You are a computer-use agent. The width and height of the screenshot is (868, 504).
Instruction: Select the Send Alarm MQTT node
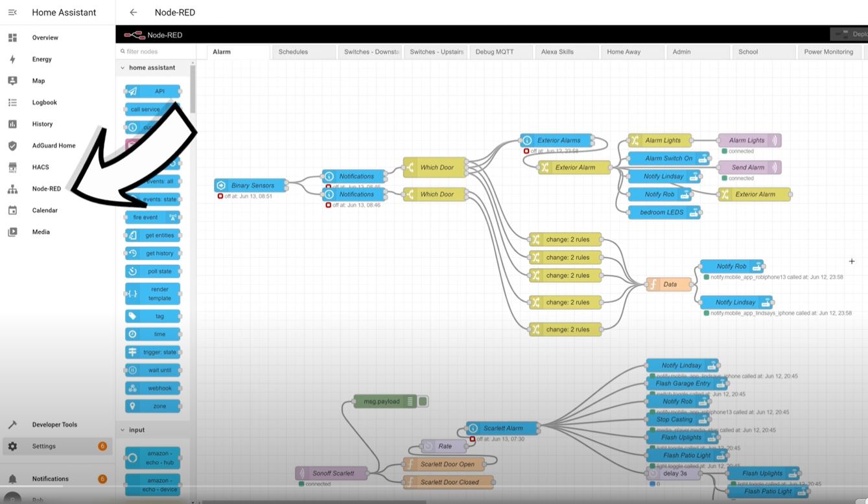point(749,167)
